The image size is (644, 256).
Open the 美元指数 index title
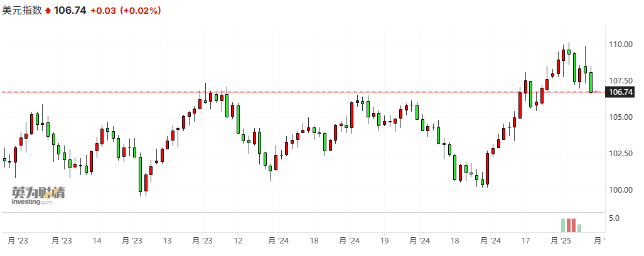(23, 11)
